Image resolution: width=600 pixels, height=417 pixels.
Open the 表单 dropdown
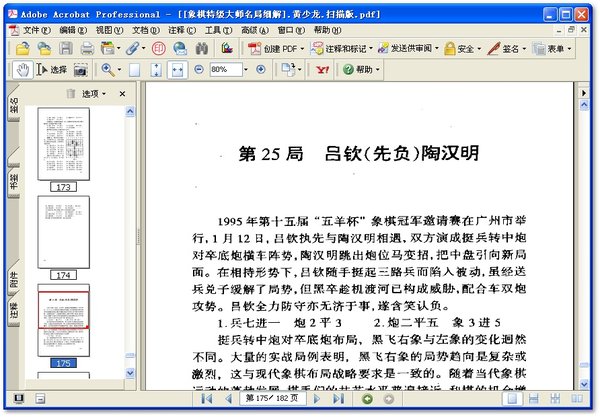click(552, 49)
